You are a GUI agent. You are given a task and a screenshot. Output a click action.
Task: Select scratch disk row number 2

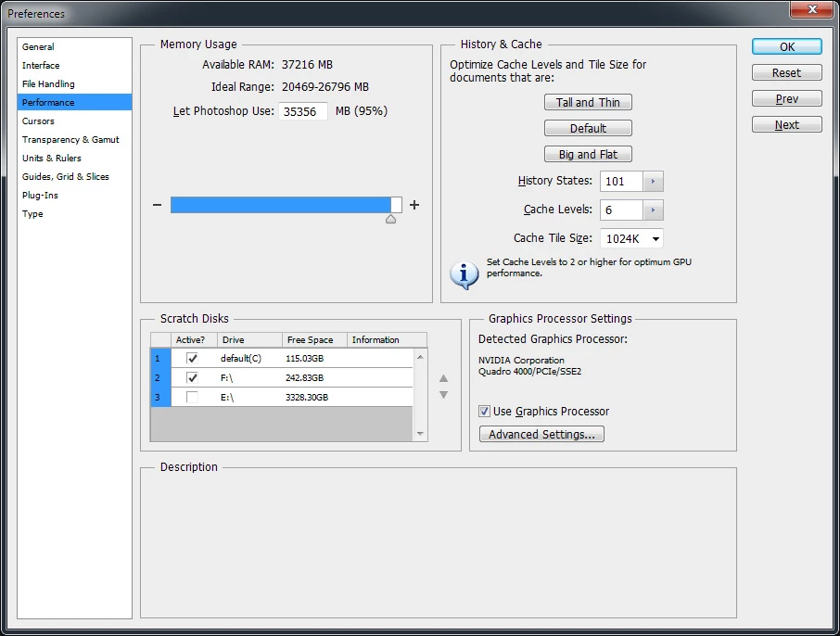[160, 377]
